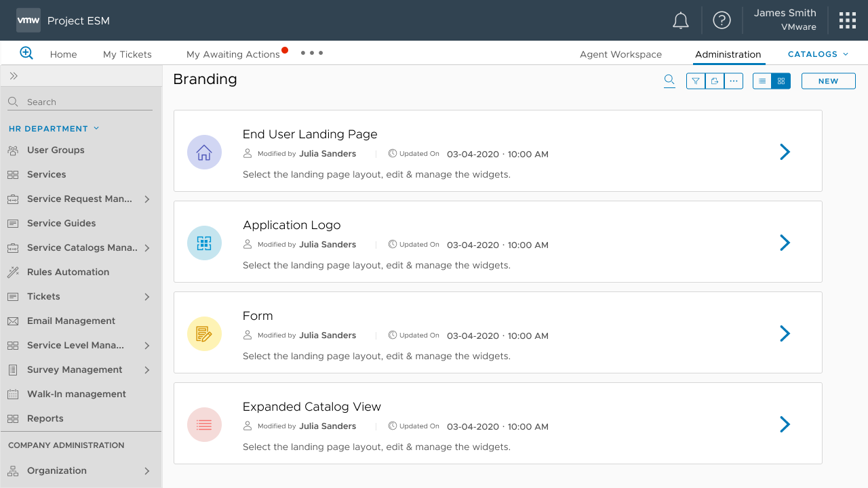868x488 pixels.
Task: Open the CATALOGS dropdown
Action: 818,54
